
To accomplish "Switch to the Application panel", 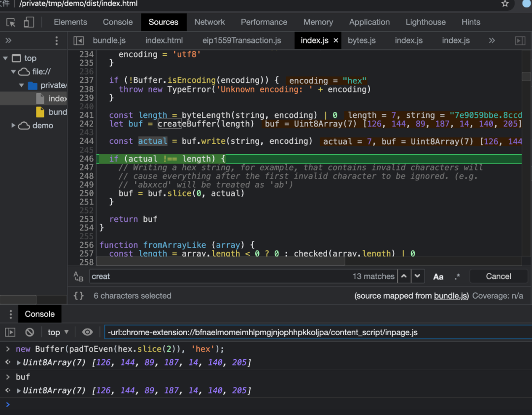I will click(x=369, y=22).
